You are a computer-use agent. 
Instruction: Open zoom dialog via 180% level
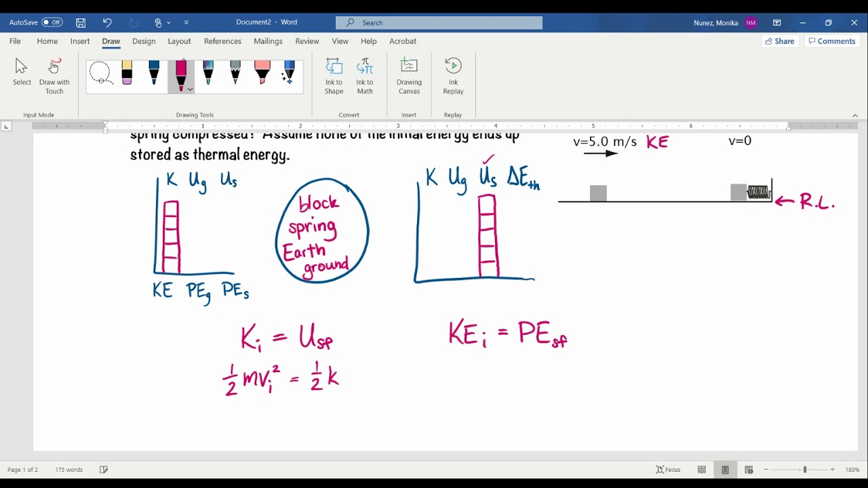pos(852,470)
